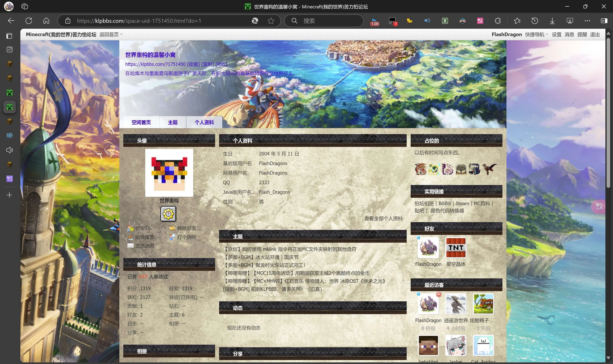Viewport: 613px width, 364px height.
Task: Open downloads arrow icon in toolbar
Action: 552,21
